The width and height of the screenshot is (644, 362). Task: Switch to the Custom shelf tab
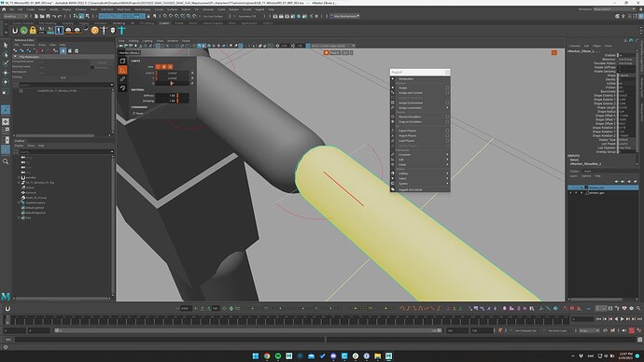pos(164,23)
